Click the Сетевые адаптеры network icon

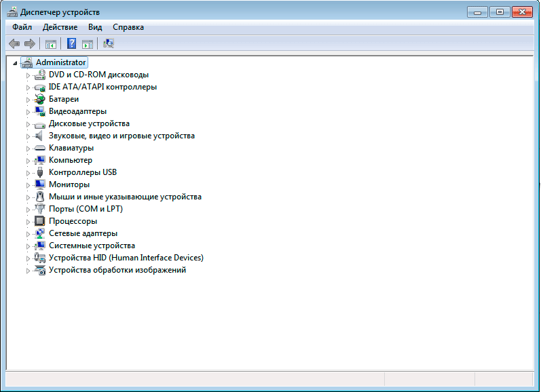pos(40,233)
